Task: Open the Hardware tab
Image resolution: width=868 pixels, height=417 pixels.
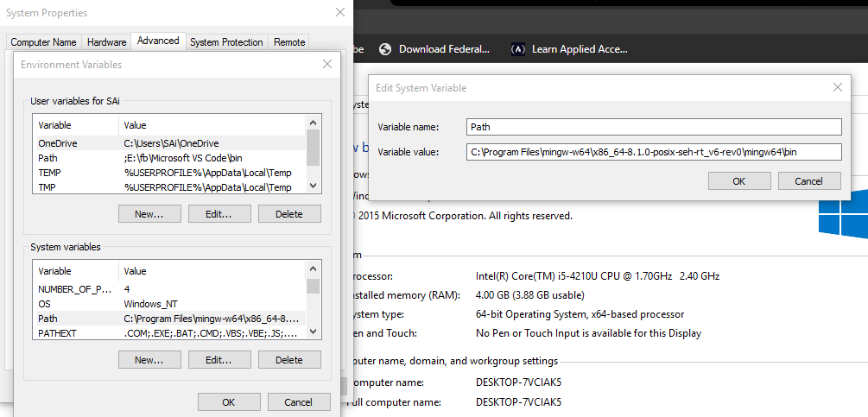Action: tap(106, 42)
